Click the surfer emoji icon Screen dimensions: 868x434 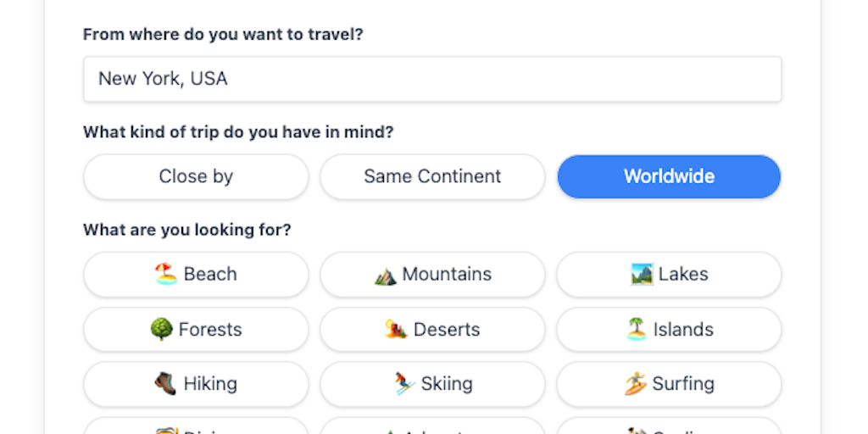[x=636, y=384]
